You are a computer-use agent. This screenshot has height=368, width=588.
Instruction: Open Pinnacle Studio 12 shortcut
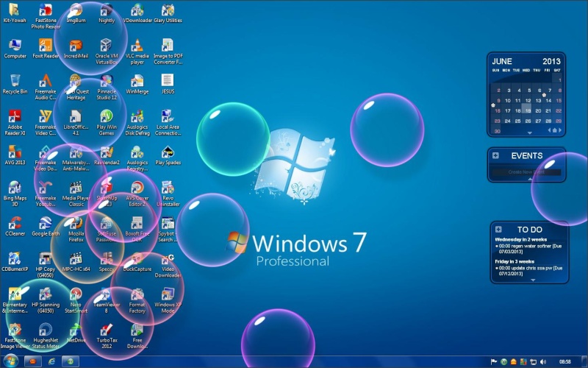coord(107,87)
